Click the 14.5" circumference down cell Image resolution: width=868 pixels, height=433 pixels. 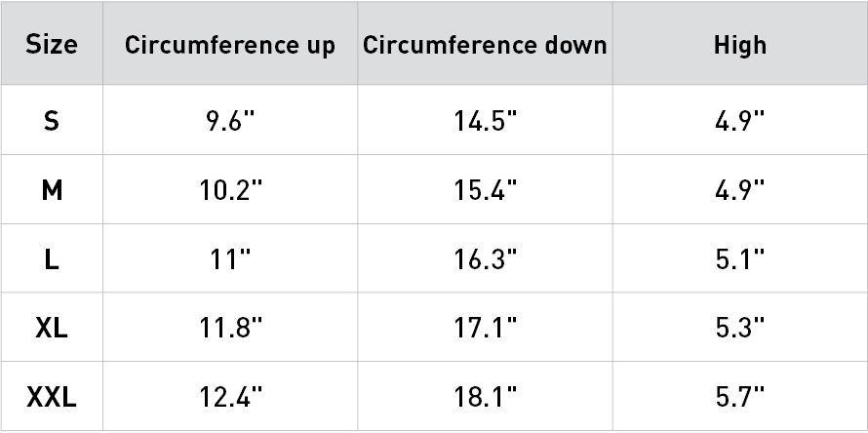(x=485, y=121)
